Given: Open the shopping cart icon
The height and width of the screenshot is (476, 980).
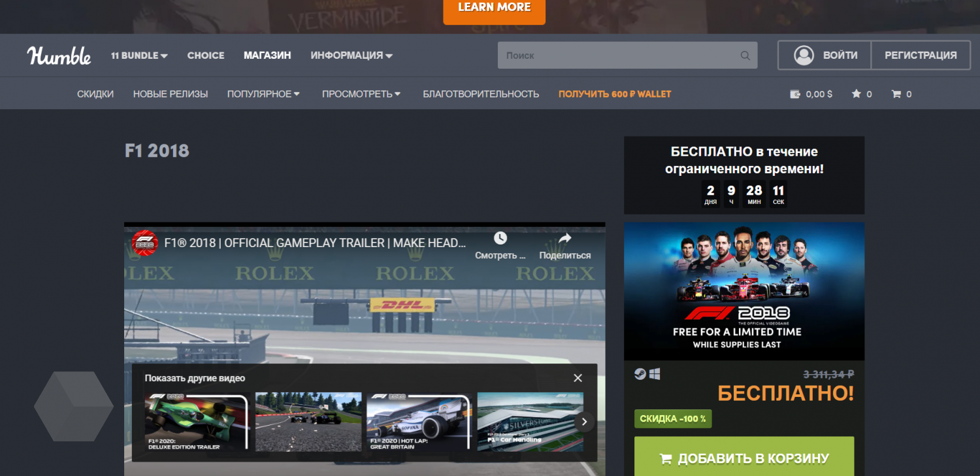Looking at the screenshot, I should (896, 94).
